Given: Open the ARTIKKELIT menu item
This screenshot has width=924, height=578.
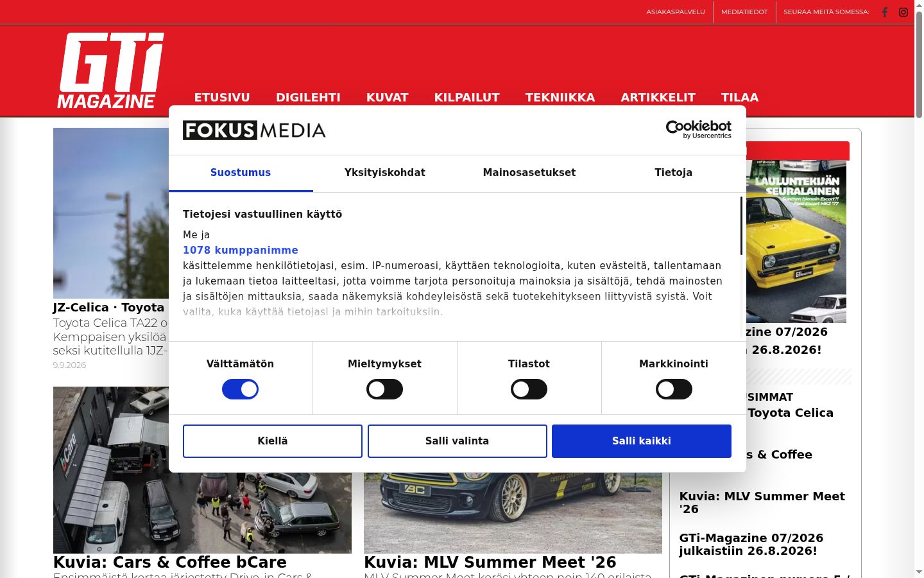Looking at the screenshot, I should click(x=658, y=98).
